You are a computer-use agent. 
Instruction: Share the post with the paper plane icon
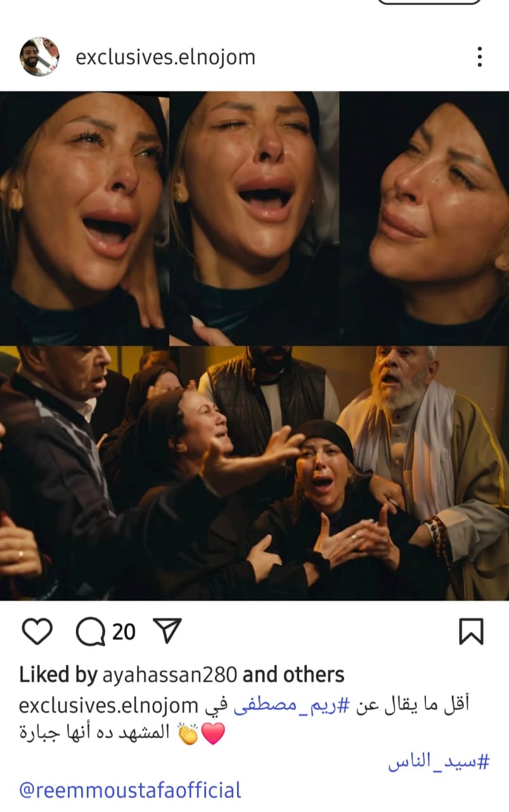(168, 631)
